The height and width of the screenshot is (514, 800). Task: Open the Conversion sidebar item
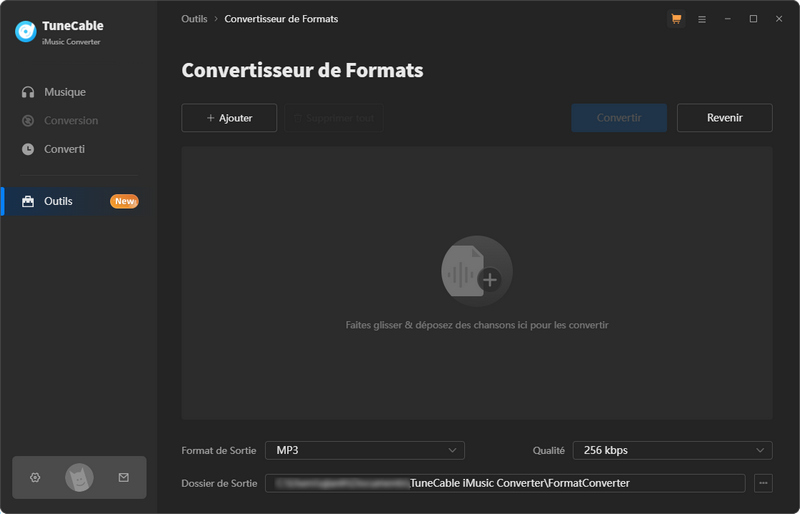(71, 121)
